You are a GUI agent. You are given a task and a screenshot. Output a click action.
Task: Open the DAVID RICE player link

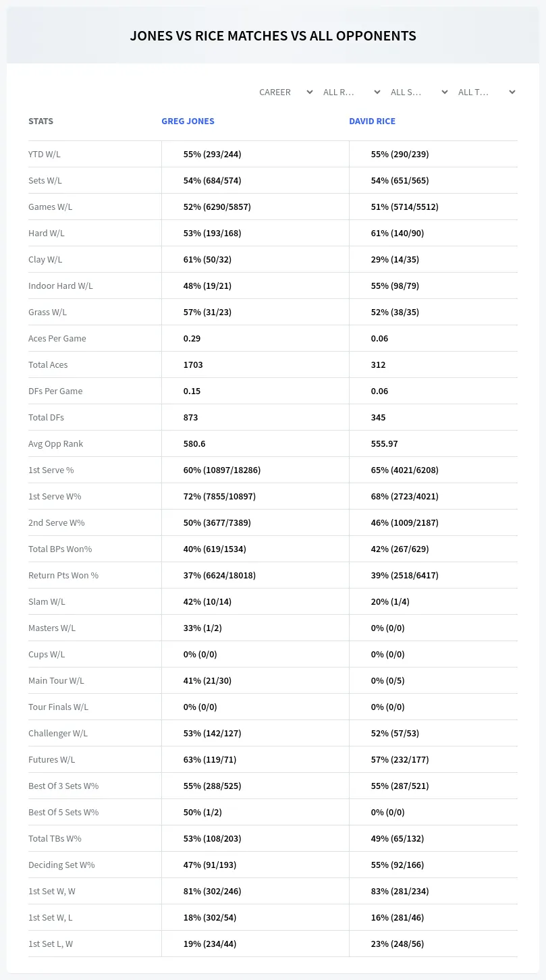(372, 121)
